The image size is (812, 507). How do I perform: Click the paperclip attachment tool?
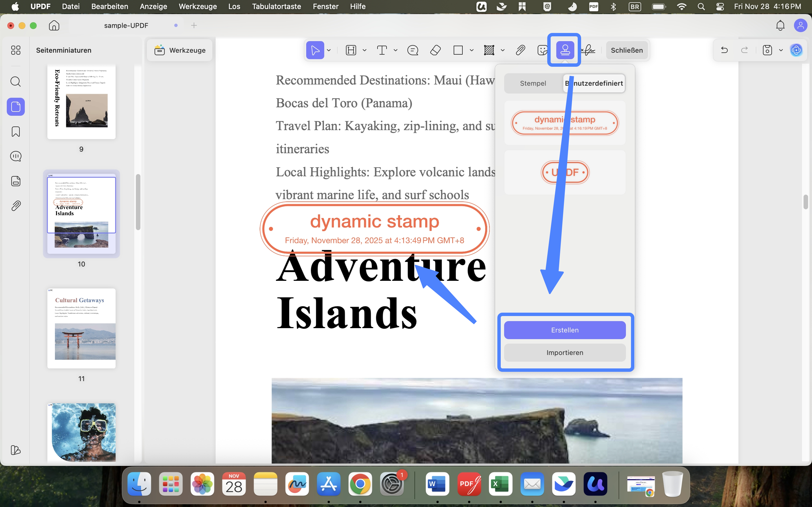[520, 50]
